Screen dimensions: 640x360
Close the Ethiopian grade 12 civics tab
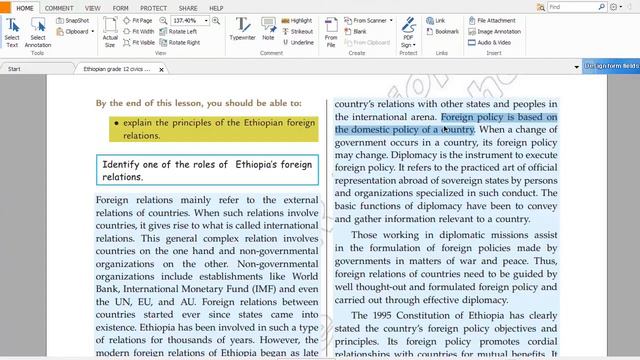click(x=162, y=69)
